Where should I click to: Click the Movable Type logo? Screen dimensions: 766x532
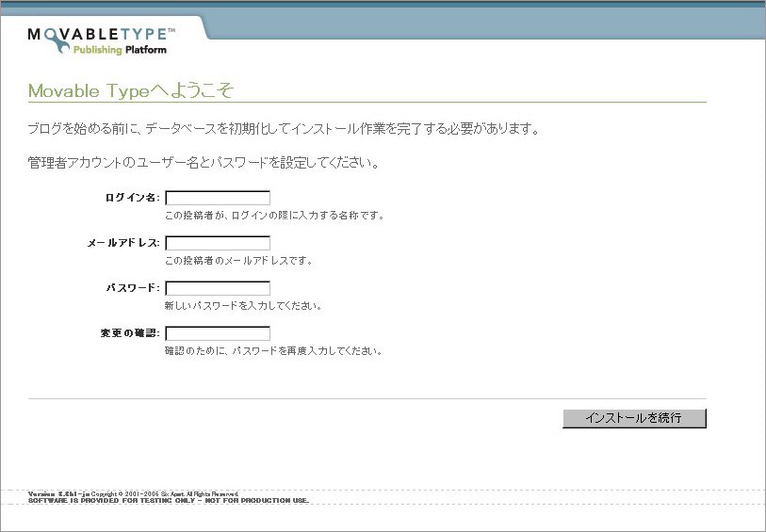(x=101, y=41)
